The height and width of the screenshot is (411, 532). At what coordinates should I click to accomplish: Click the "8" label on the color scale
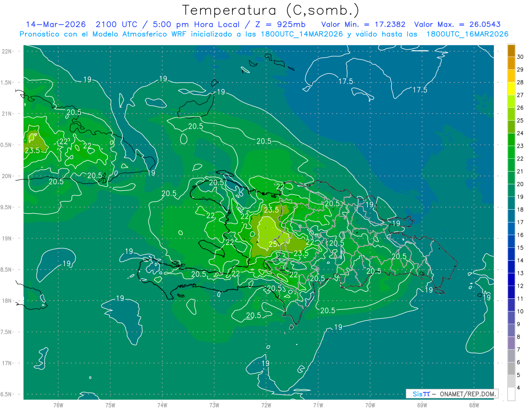(519, 337)
